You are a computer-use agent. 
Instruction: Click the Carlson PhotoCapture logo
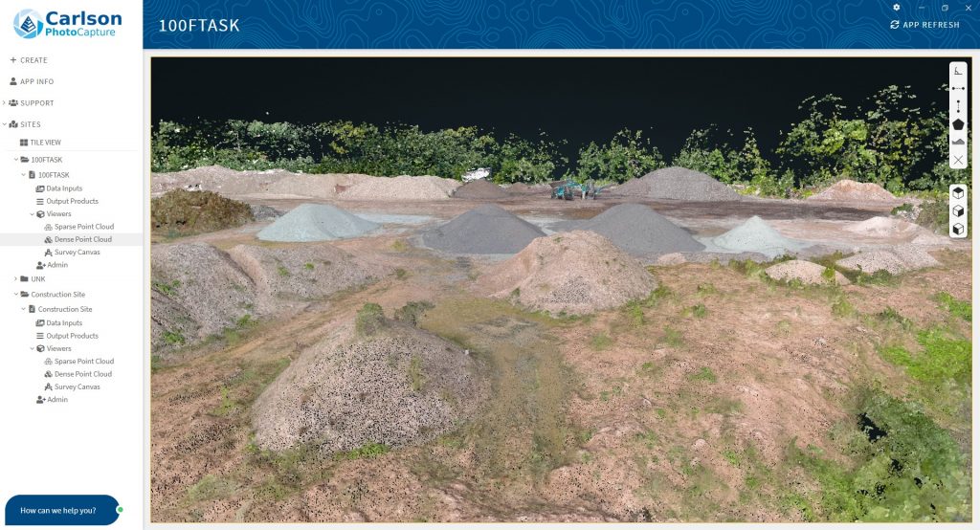tap(68, 24)
